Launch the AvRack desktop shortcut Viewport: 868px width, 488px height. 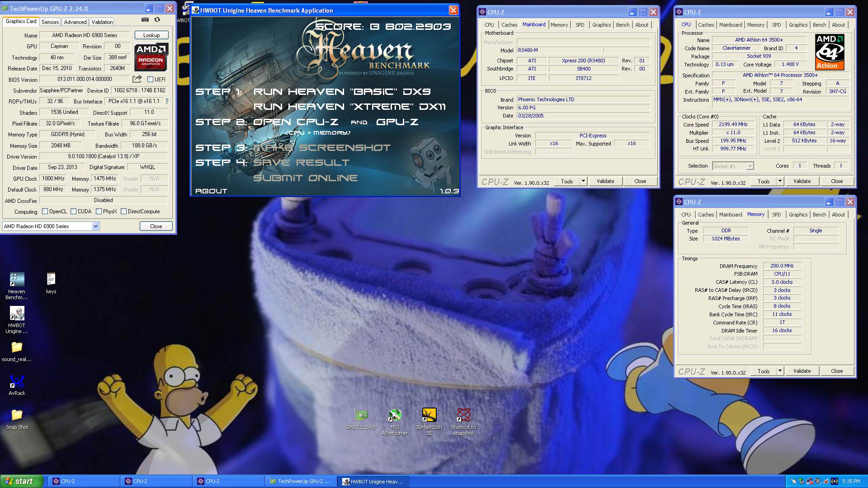[x=17, y=385]
